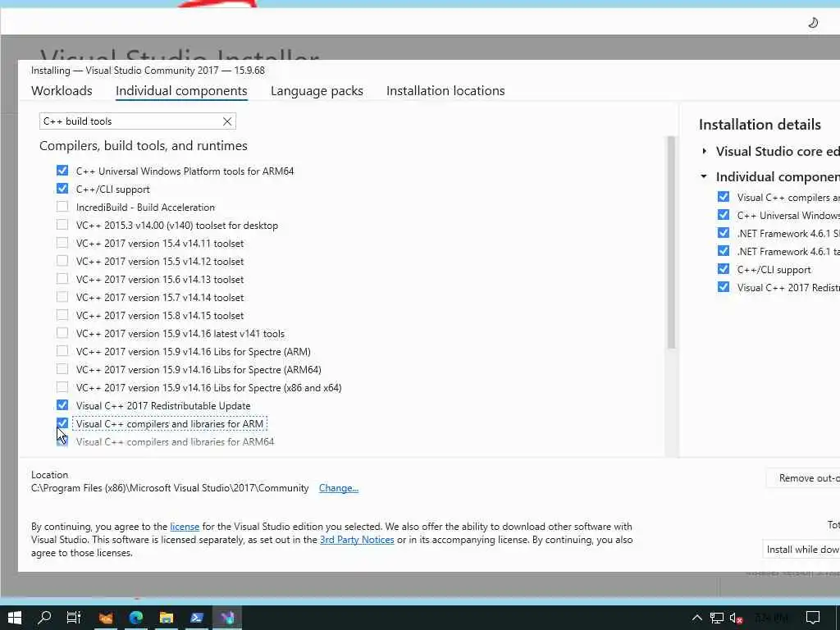
Task: Check VC++ 2015.3 v14.00 (v140) toolset for desktop
Action: click(62, 225)
